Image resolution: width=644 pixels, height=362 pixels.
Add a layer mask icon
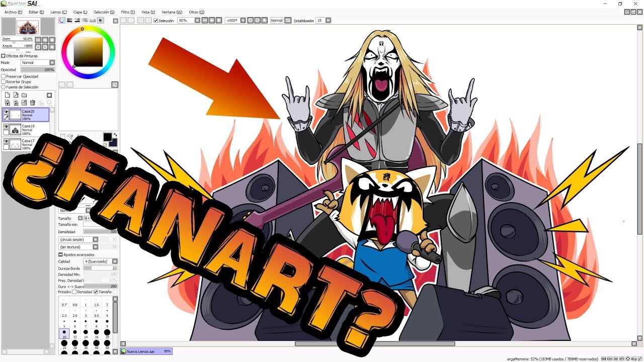[x=49, y=95]
